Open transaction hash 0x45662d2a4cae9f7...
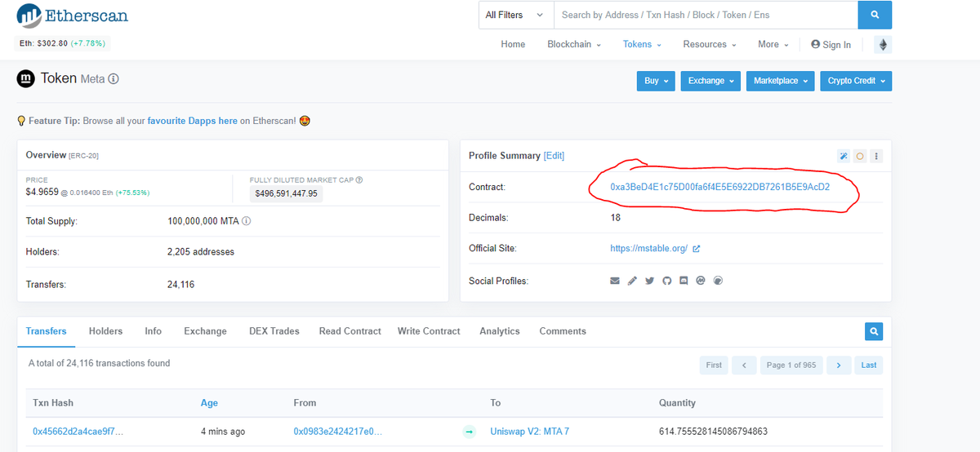Image resolution: width=980 pixels, height=452 pixels. click(78, 432)
